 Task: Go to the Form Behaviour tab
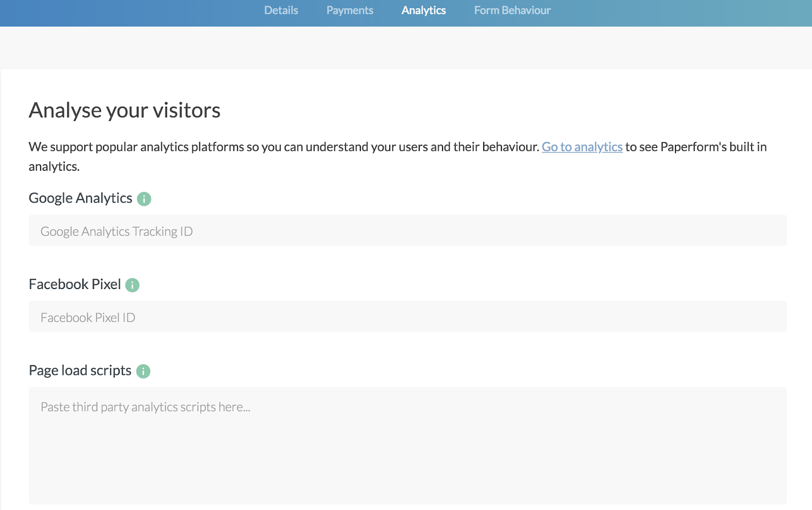tap(513, 11)
